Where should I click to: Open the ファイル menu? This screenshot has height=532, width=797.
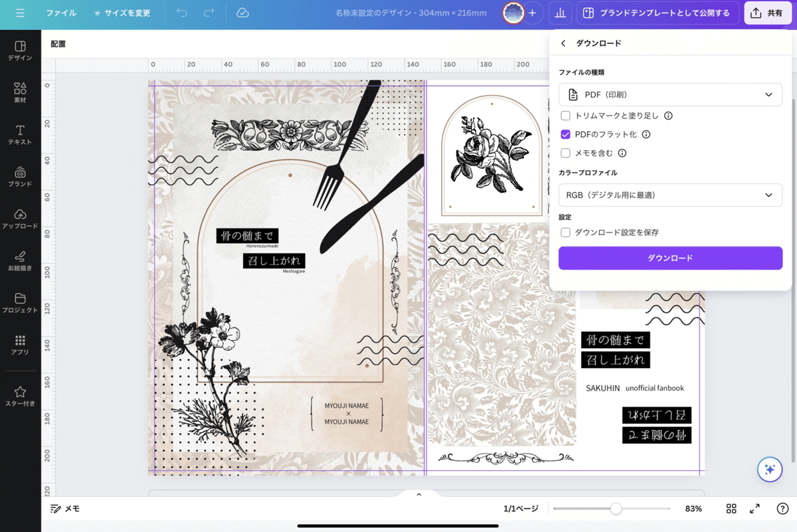point(61,12)
